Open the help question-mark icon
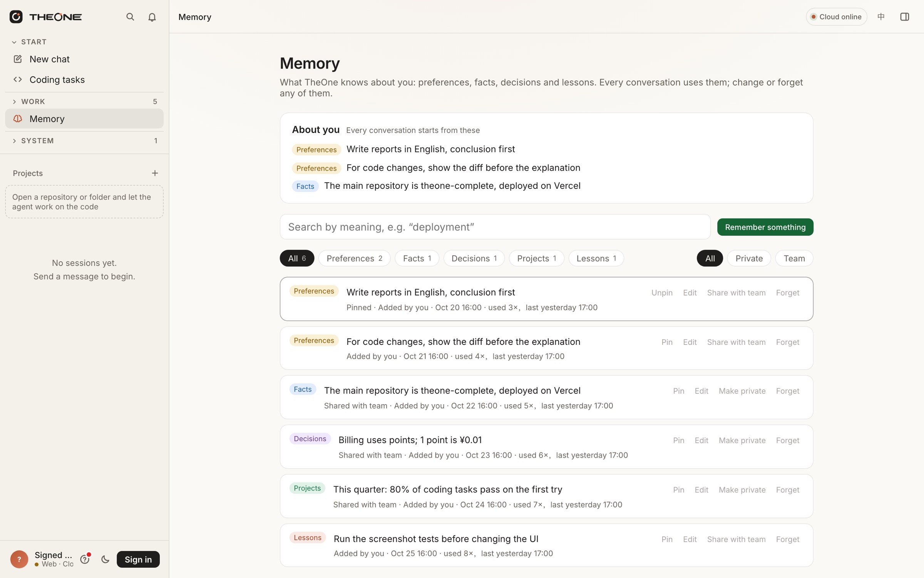The height and width of the screenshot is (578, 924). coord(85,559)
